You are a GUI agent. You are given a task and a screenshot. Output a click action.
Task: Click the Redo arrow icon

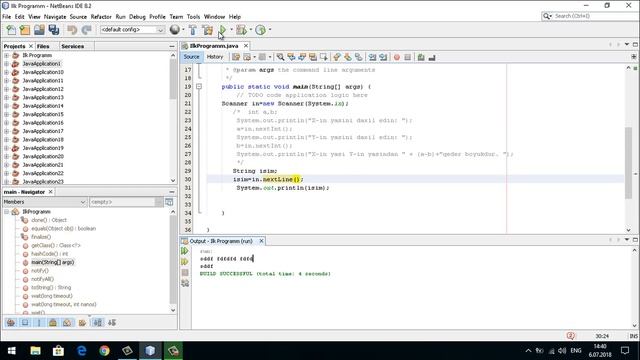tap(86, 30)
